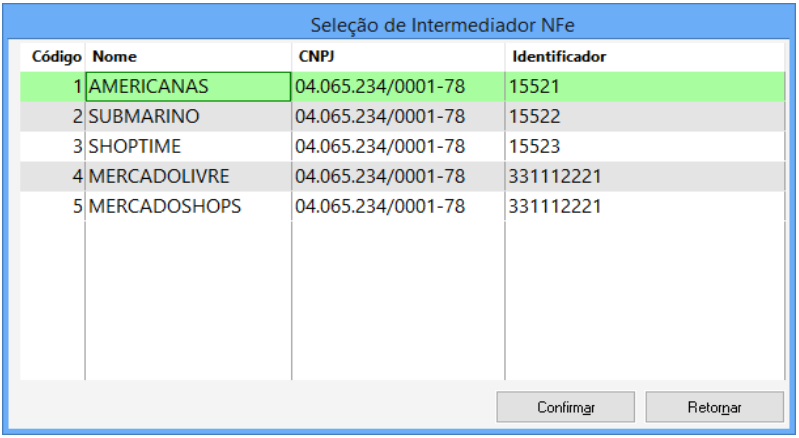Screen dimensions: 799x438
Task: Click code 1 in AMERICANAS row
Action: (x=77, y=87)
